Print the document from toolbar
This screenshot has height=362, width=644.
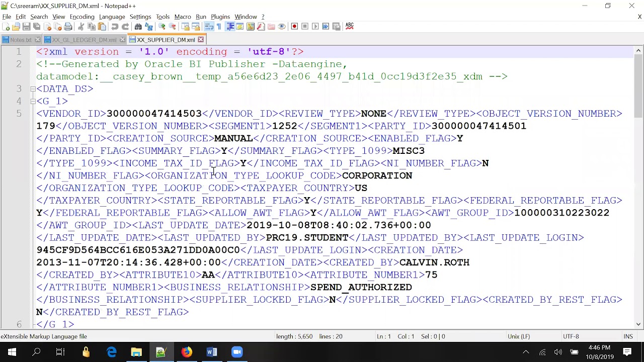[x=68, y=26]
